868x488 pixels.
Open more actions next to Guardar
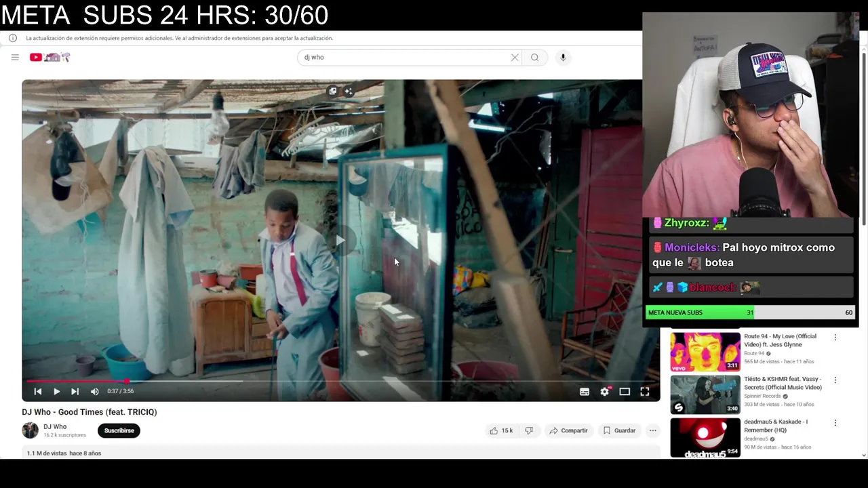[x=653, y=430]
